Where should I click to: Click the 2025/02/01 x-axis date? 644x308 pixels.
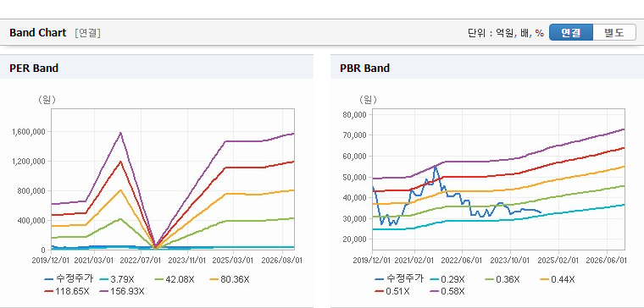[558, 260]
